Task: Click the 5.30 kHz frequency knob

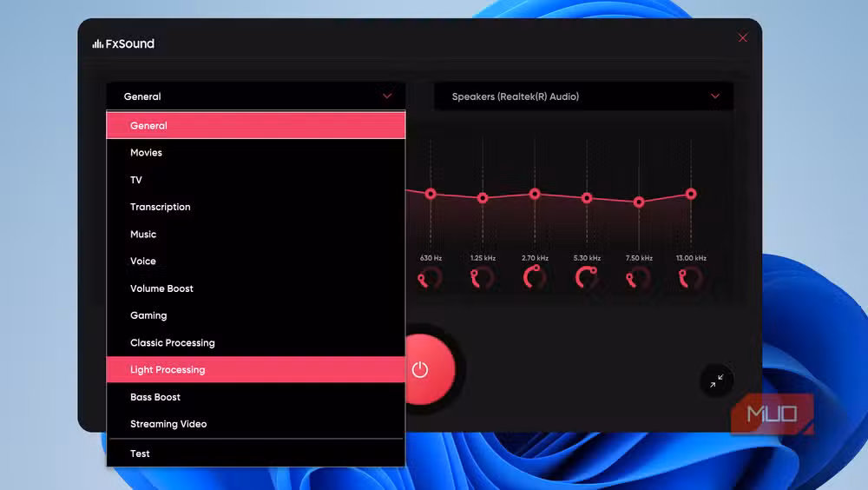Action: pyautogui.click(x=587, y=277)
